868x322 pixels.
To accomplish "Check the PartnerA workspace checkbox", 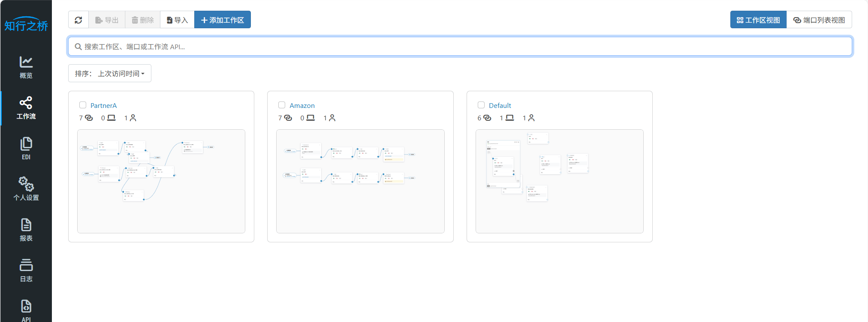I will [x=83, y=105].
